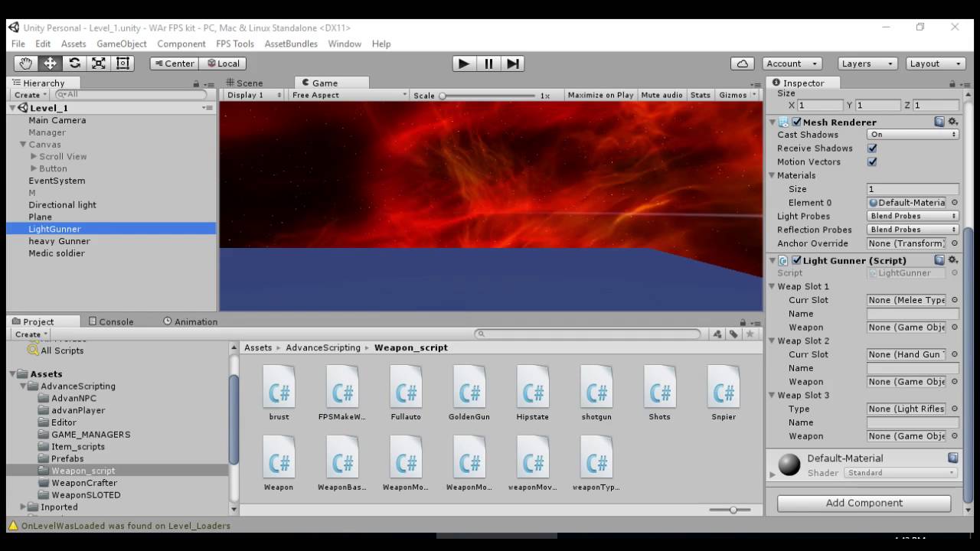Click the search by label icon in Project
The width and height of the screenshot is (980, 551).
(733, 334)
